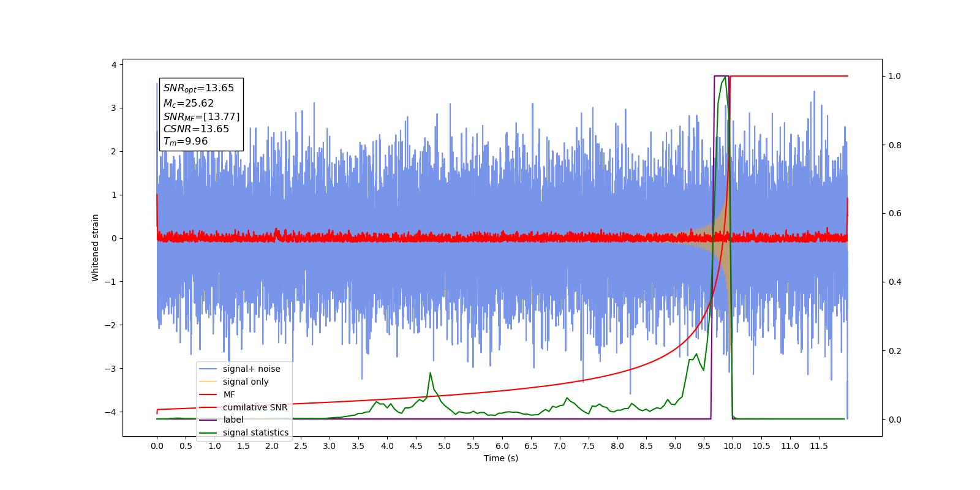Click the 'Whitened strain' axis label
This screenshot has height=490, width=980.
tap(95, 247)
